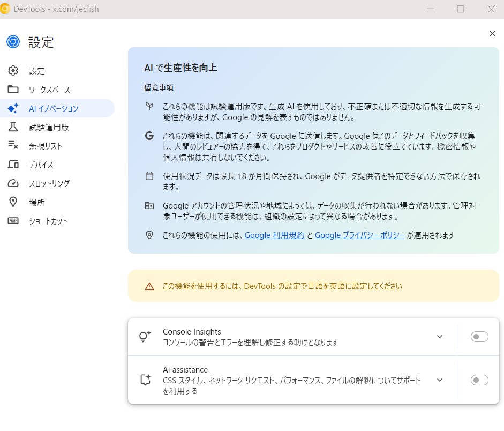Click the 無視リスト list icon
This screenshot has width=504, height=431.
pos(13,146)
